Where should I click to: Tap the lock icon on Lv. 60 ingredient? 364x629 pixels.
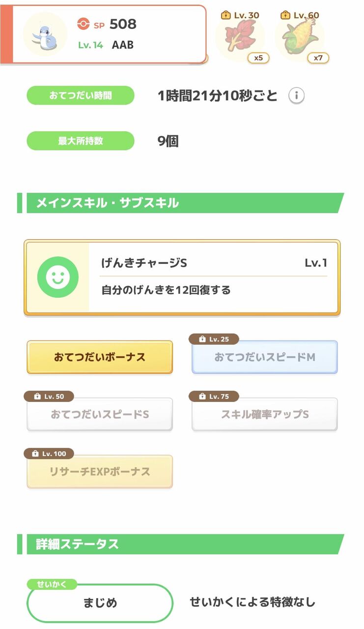coord(285,15)
